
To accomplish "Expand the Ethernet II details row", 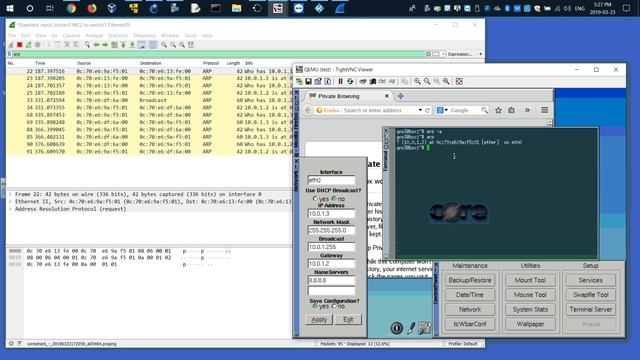I will pos(10,202).
